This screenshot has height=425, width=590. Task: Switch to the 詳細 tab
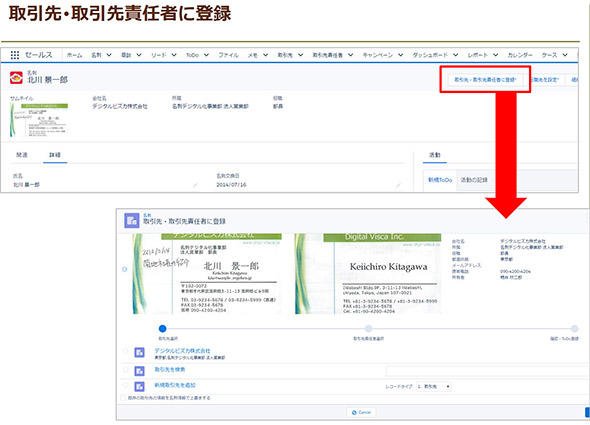pos(55,155)
